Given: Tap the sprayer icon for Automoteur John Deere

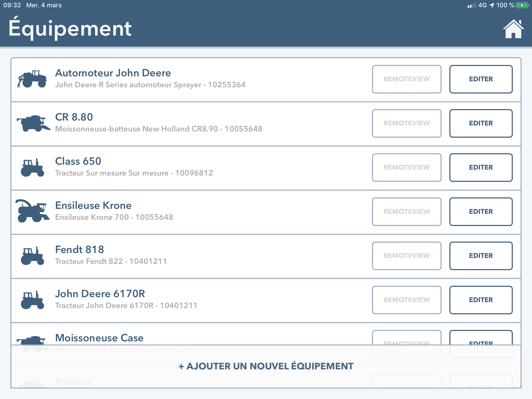Looking at the screenshot, I should tap(32, 79).
